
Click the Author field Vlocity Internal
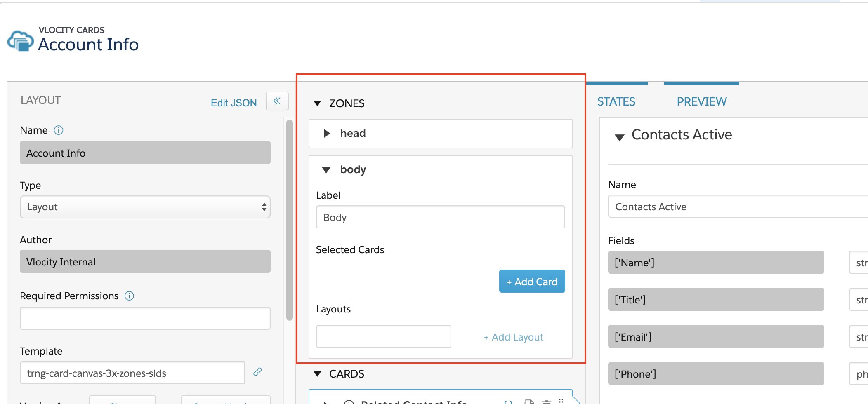pos(145,261)
